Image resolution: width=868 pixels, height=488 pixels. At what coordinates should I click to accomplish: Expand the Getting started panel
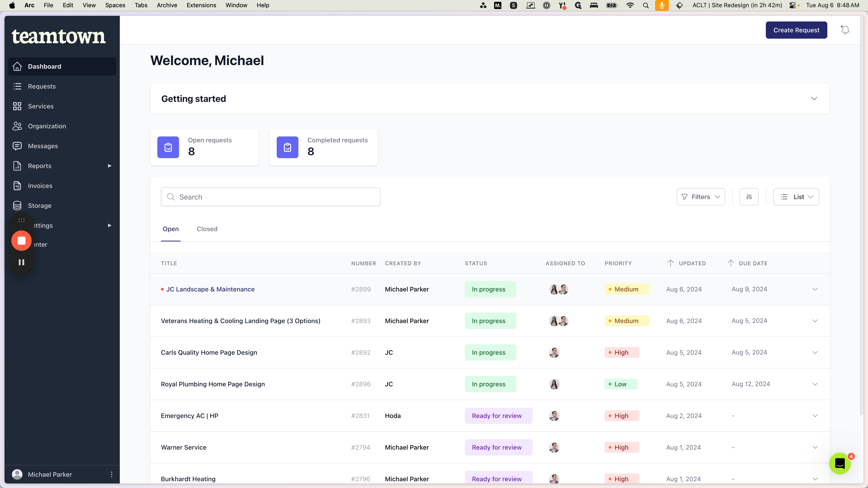click(x=814, y=98)
